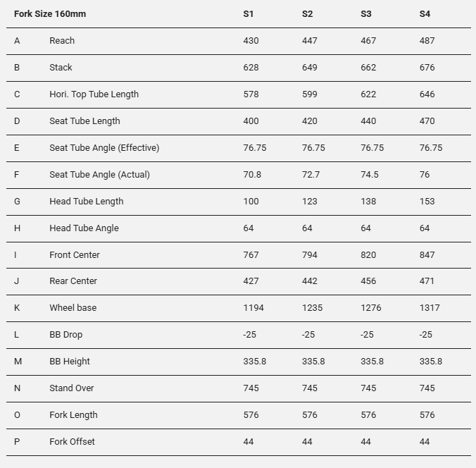Select the Reach row label
Image resolution: width=476 pixels, height=468 pixels.
[62, 41]
